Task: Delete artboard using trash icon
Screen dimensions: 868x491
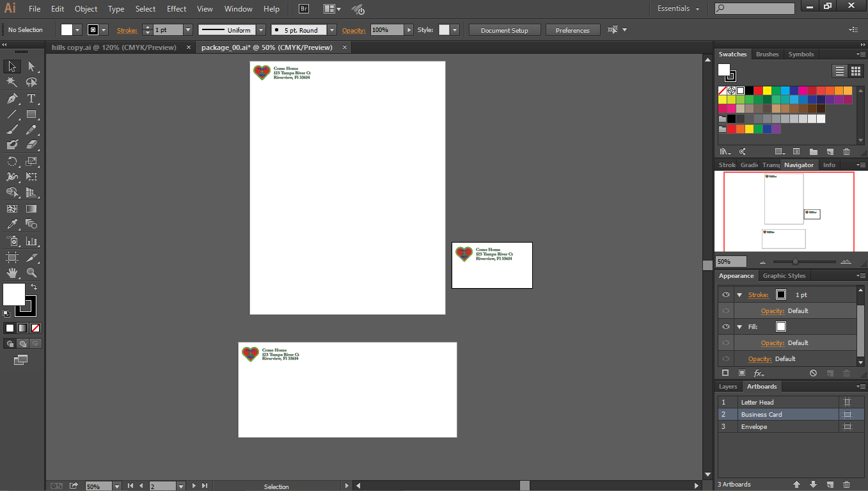Action: [846, 485]
